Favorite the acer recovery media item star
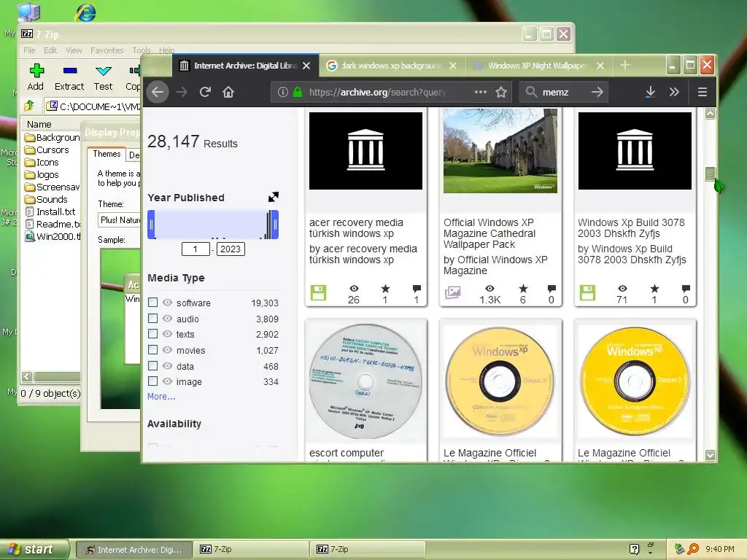The image size is (747, 560). [x=385, y=289]
